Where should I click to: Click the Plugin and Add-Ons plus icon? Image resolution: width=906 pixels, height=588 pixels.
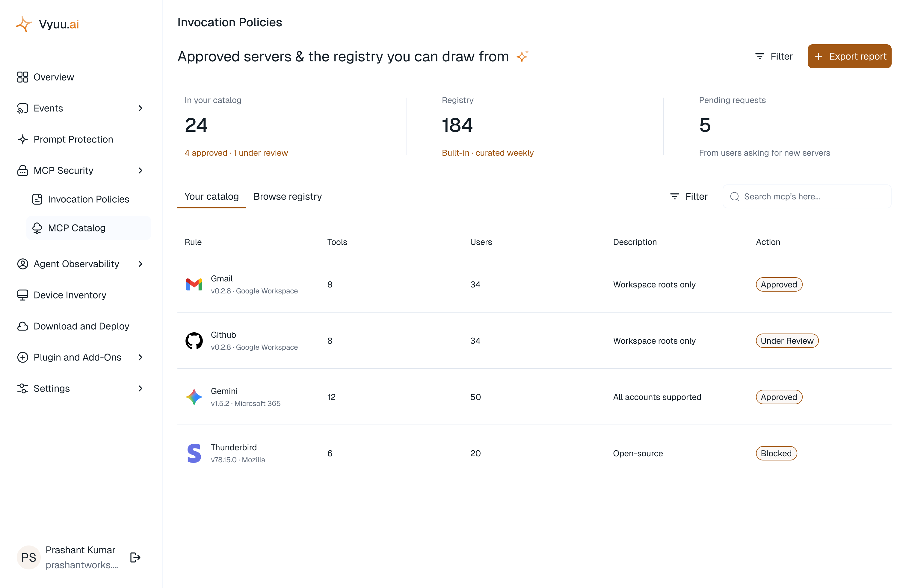[x=22, y=357]
